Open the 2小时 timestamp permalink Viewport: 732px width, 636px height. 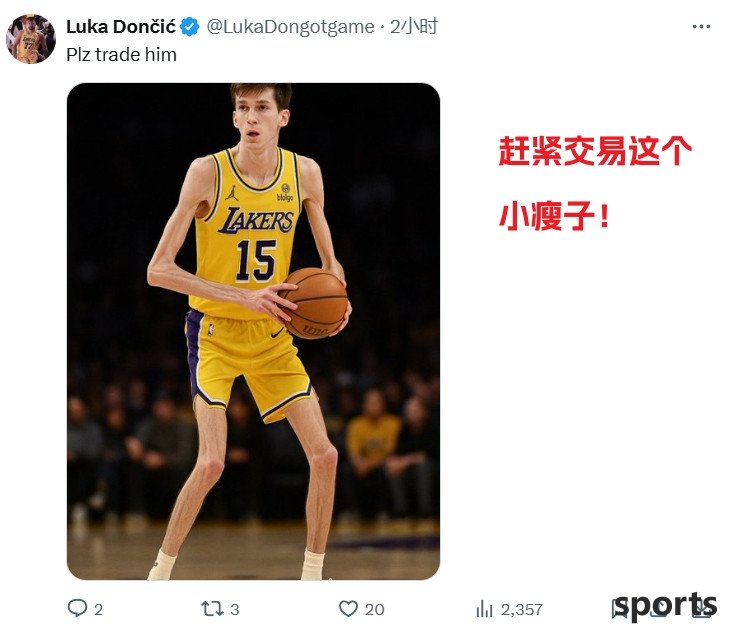coord(414,27)
